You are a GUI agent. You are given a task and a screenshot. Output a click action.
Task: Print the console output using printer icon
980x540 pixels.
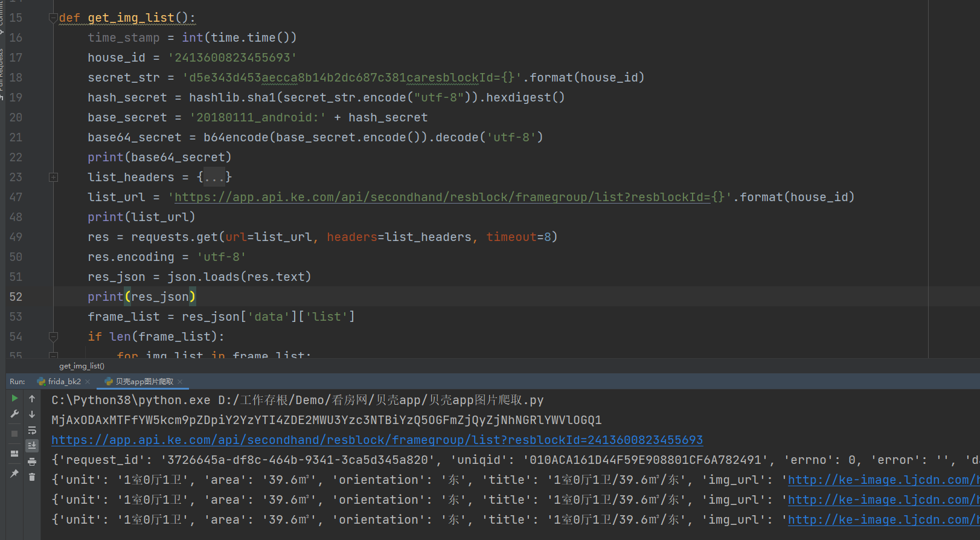(32, 461)
